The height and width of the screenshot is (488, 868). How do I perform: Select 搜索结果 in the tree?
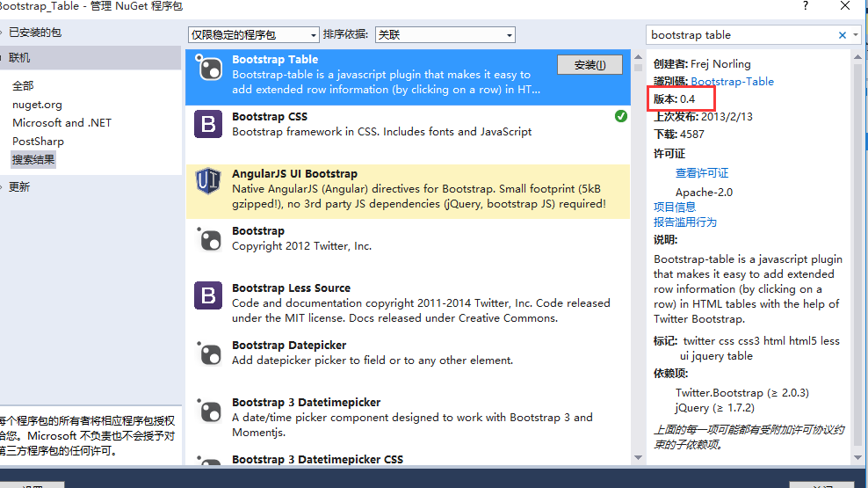click(x=33, y=159)
